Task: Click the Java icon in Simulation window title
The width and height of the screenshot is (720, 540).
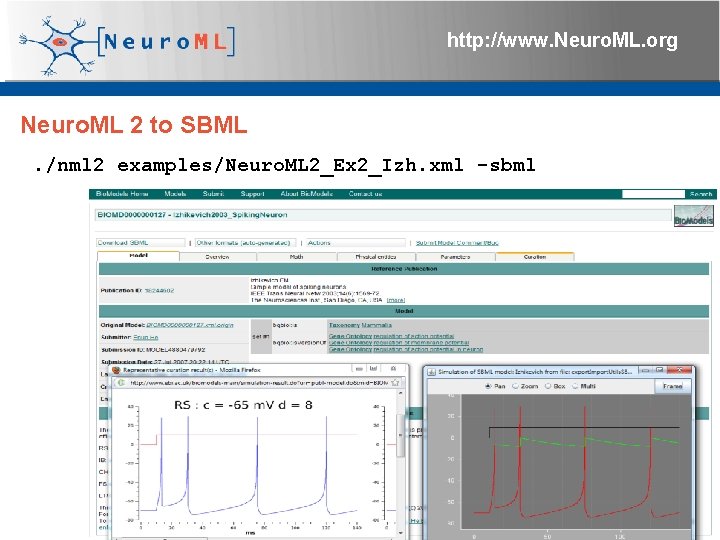Action: (x=431, y=372)
